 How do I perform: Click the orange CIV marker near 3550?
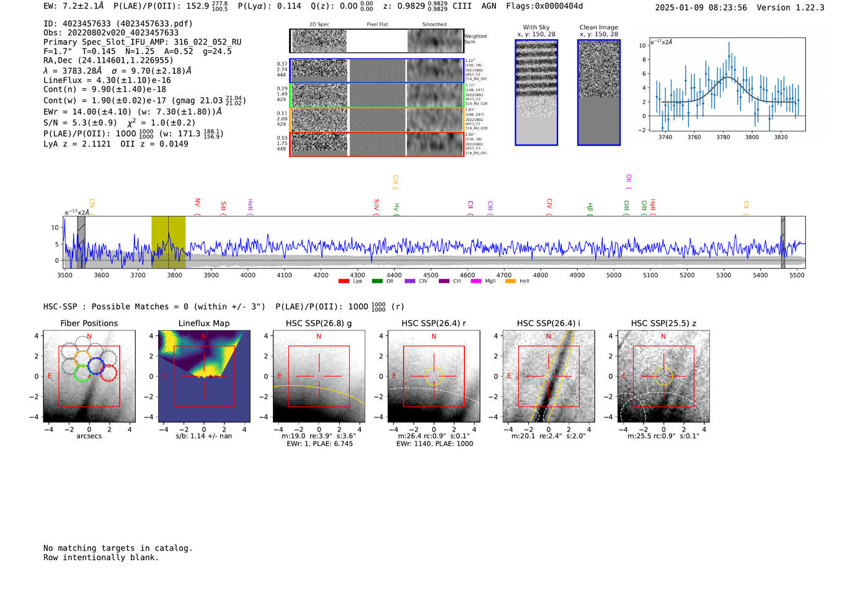coord(92,206)
